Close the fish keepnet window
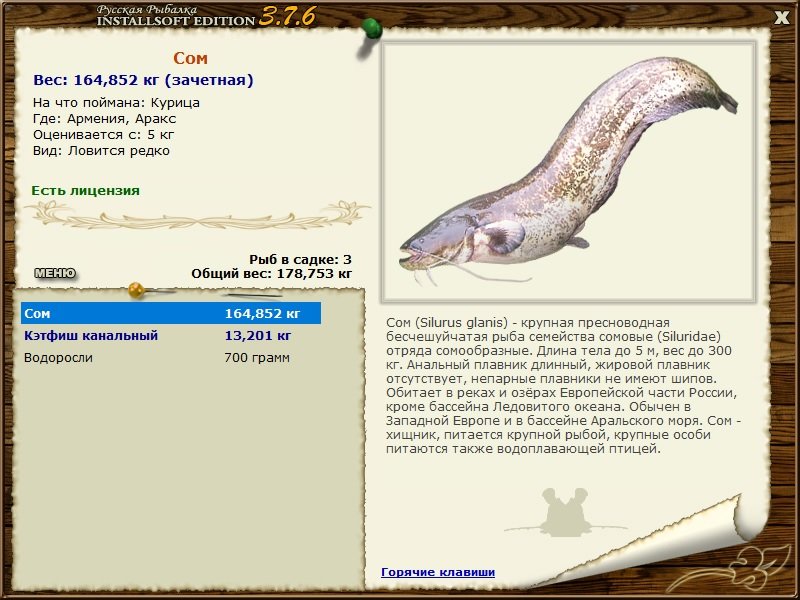This screenshot has height=600, width=800. [782, 18]
